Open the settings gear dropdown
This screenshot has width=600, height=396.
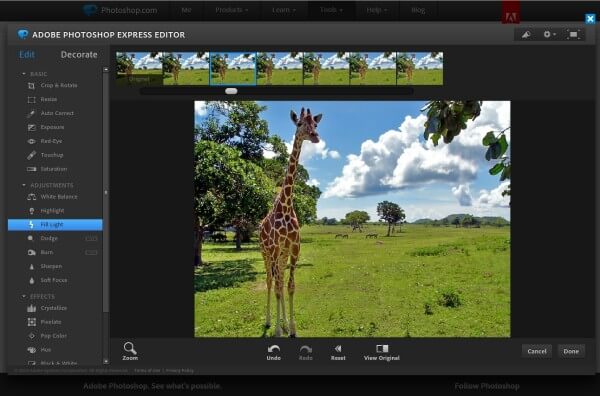[549, 34]
